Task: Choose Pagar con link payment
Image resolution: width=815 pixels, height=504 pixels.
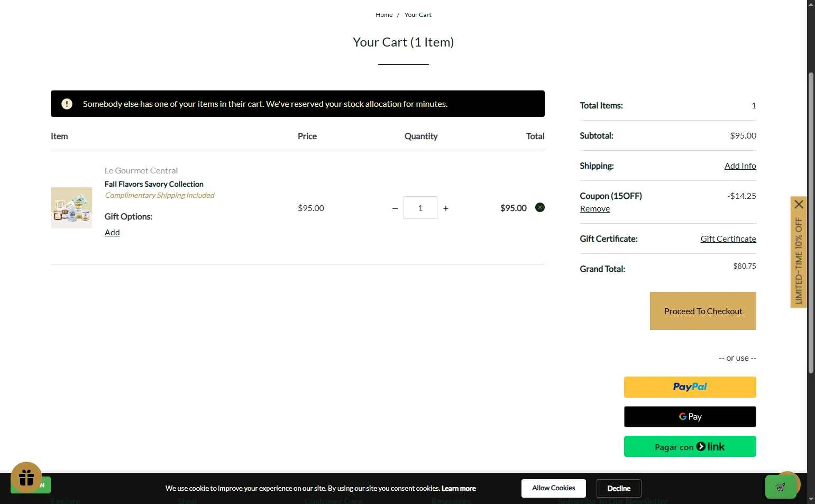Action: coord(690,446)
